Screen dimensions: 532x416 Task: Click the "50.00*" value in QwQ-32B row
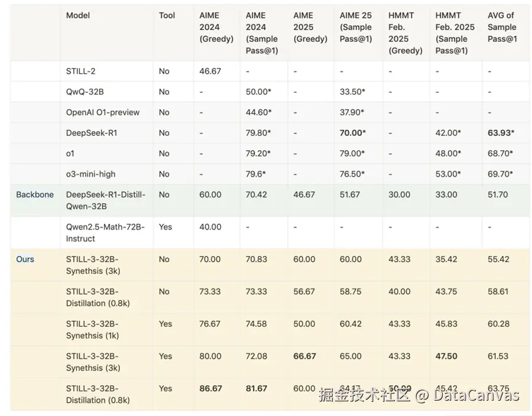pos(258,92)
